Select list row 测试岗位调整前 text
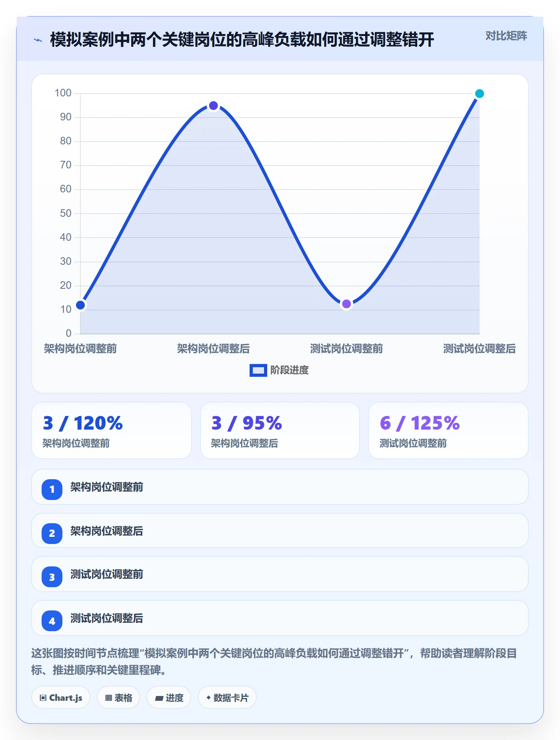 pos(107,574)
